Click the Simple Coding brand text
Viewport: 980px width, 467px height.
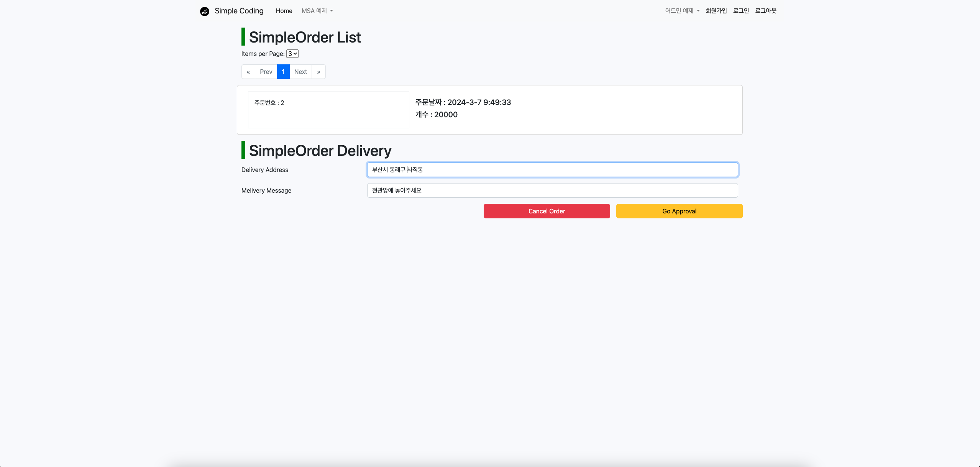(x=239, y=11)
